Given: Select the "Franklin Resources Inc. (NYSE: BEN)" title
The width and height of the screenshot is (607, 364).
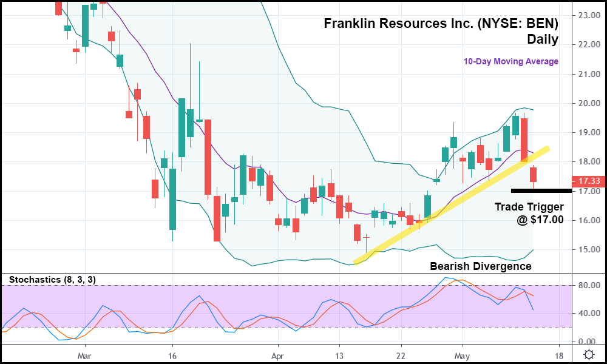Looking at the screenshot, I should [x=441, y=23].
